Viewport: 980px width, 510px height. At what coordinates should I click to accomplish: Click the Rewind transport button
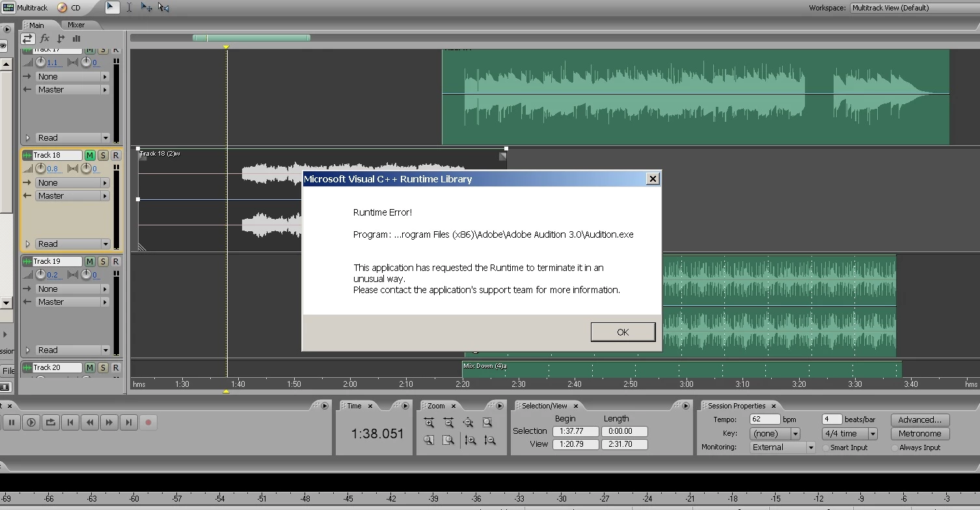click(90, 423)
